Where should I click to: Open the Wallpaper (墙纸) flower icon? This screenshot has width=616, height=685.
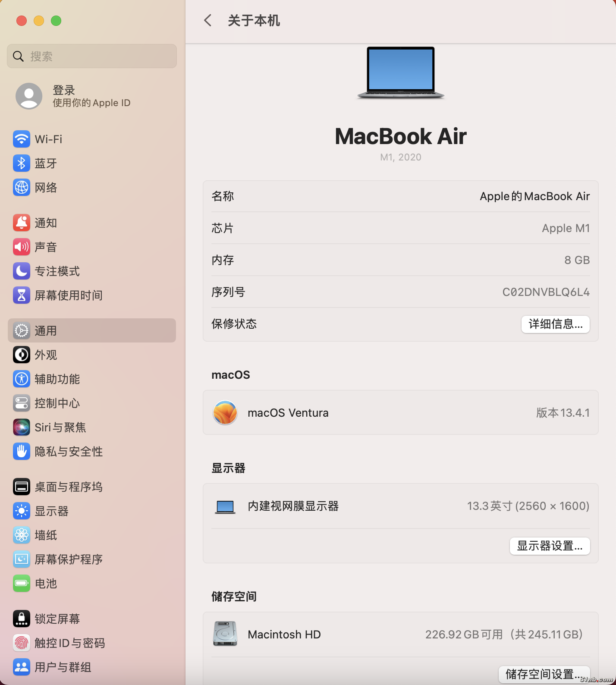click(x=22, y=535)
